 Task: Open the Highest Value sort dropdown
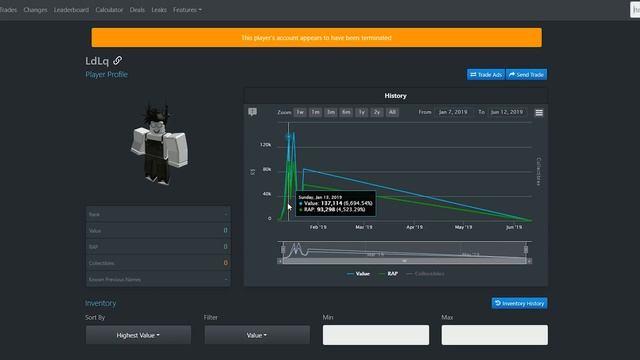click(x=138, y=335)
